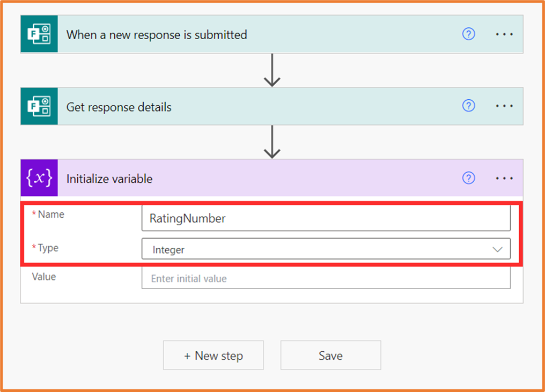Click the Forms icon on Get response details
Viewport: 545px width, 392px height.
(39, 106)
